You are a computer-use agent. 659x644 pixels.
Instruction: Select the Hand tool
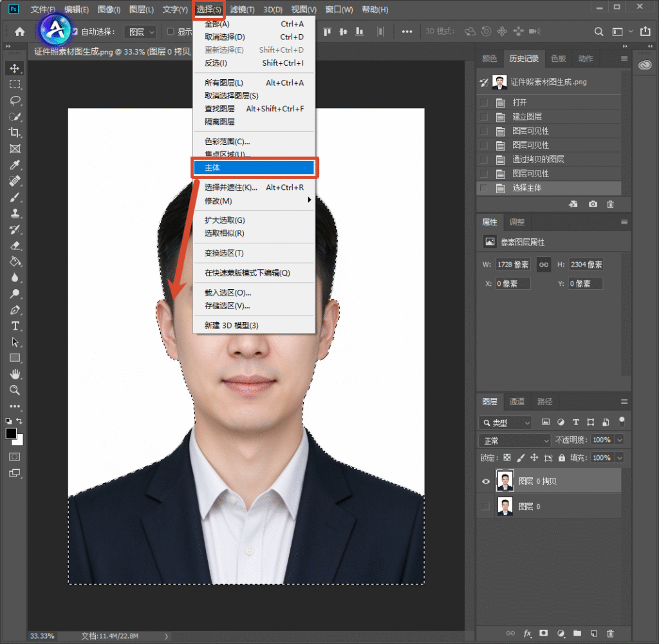[x=15, y=374]
